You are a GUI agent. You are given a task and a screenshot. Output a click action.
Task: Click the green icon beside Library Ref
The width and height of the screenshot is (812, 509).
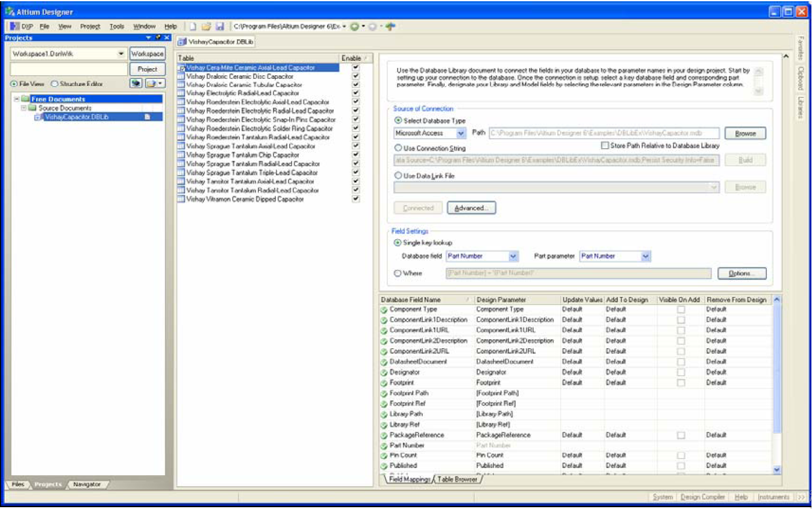click(x=384, y=425)
